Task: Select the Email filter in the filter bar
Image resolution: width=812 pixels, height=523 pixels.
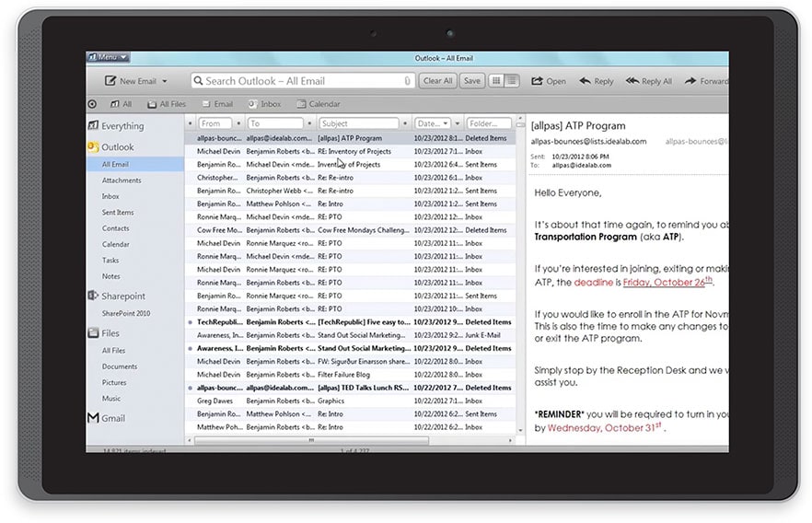Action: pos(217,104)
